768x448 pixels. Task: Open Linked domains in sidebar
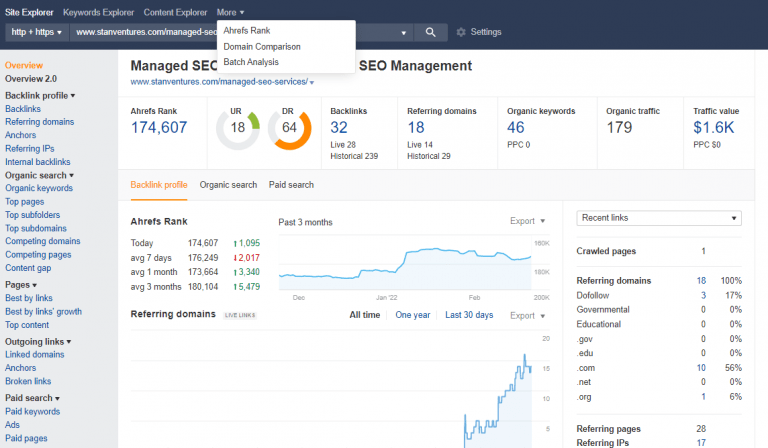(34, 354)
